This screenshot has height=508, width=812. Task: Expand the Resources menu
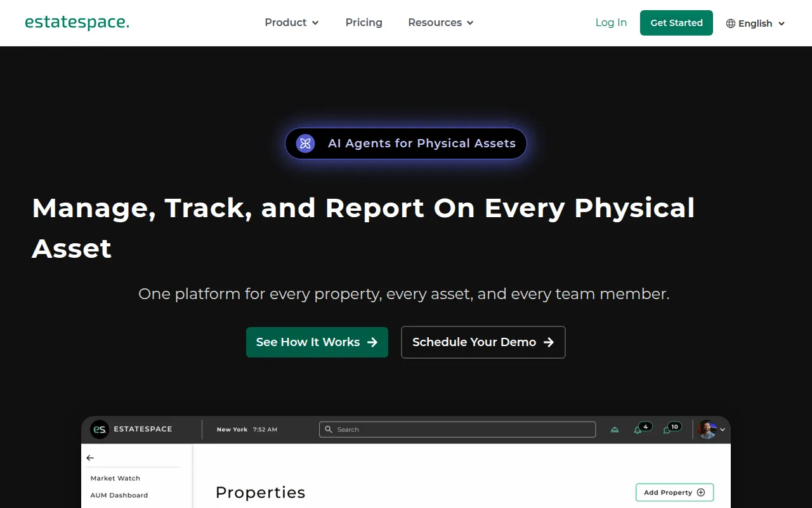441,22
